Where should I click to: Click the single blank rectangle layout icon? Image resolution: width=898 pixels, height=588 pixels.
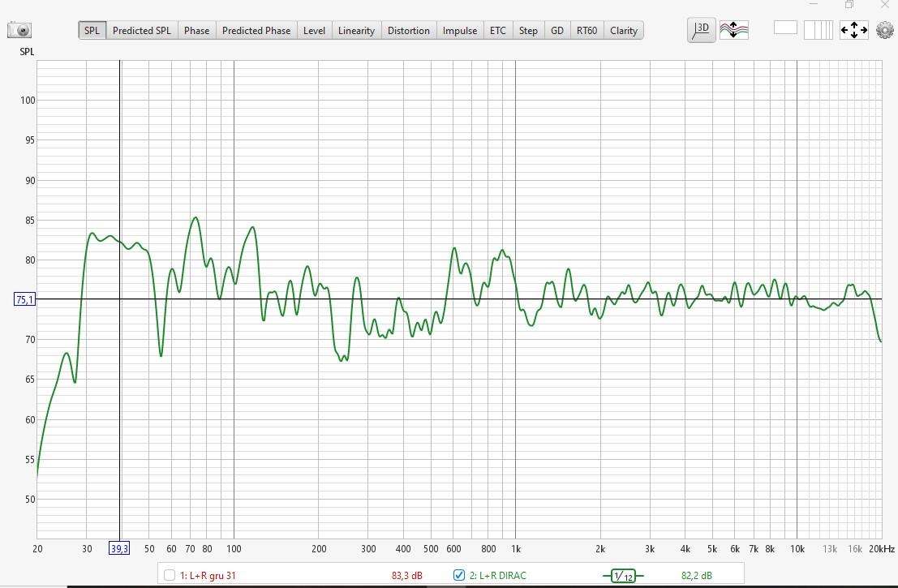785,28
